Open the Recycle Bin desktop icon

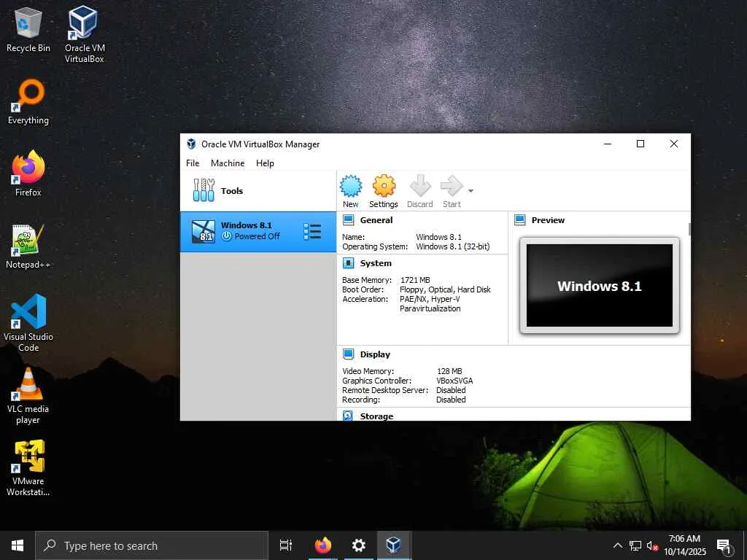[x=28, y=30]
